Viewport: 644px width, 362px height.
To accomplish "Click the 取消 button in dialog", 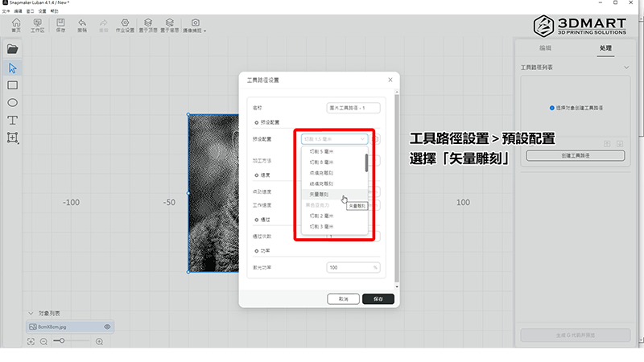I will [x=343, y=298].
